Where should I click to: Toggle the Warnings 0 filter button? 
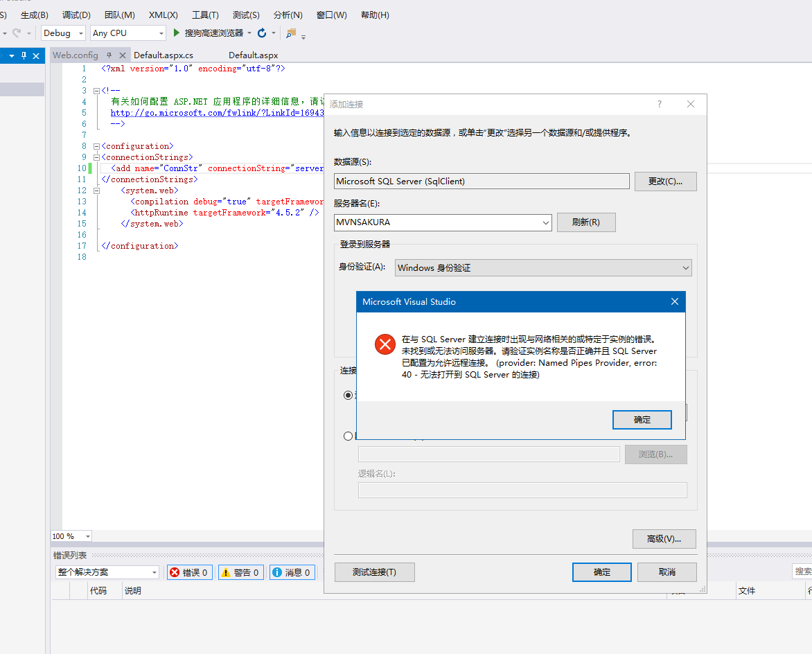tap(241, 572)
